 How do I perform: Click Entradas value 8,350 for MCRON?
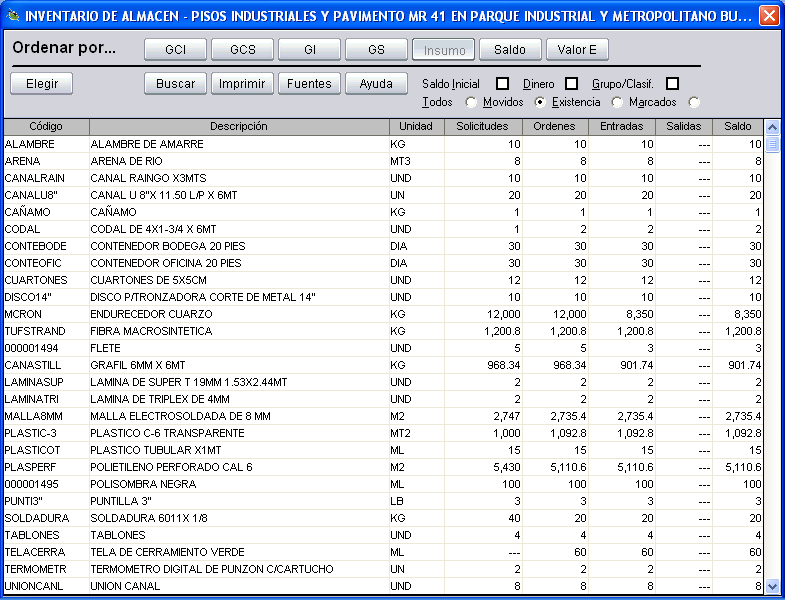(640, 315)
